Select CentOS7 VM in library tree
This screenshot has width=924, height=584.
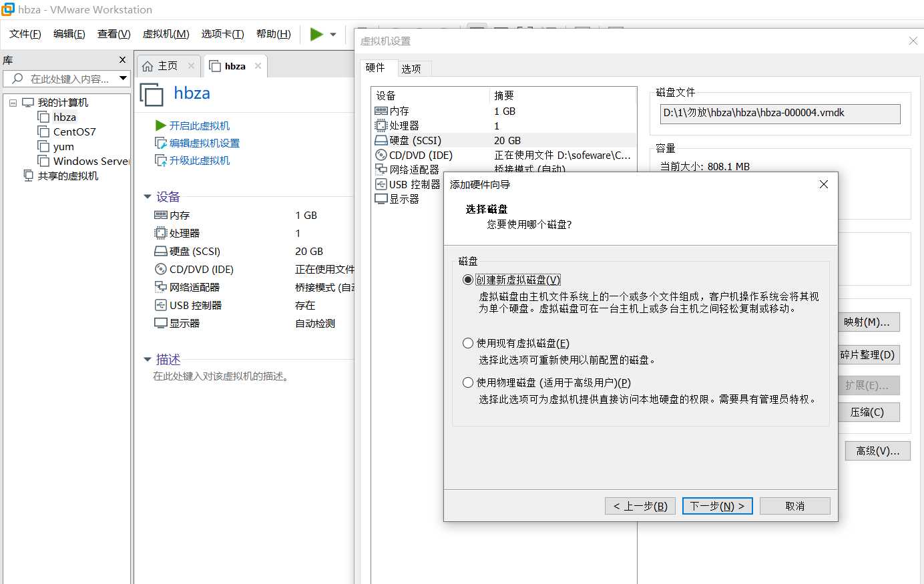pos(74,131)
